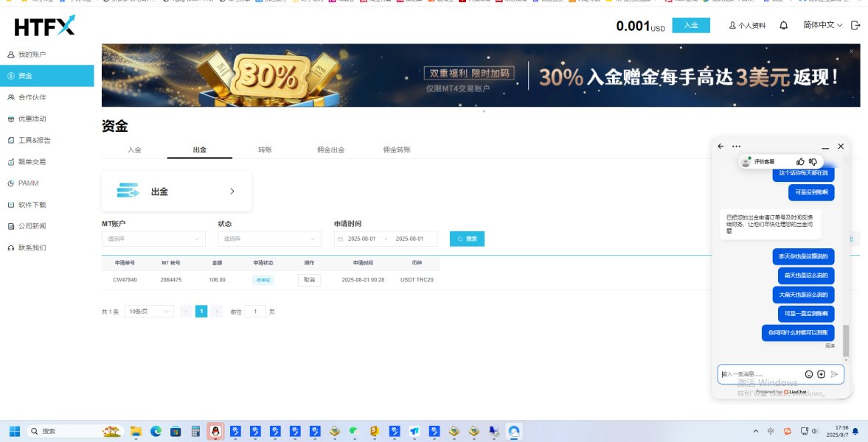
Task: Open the 简体中文 language selector
Action: click(x=822, y=25)
